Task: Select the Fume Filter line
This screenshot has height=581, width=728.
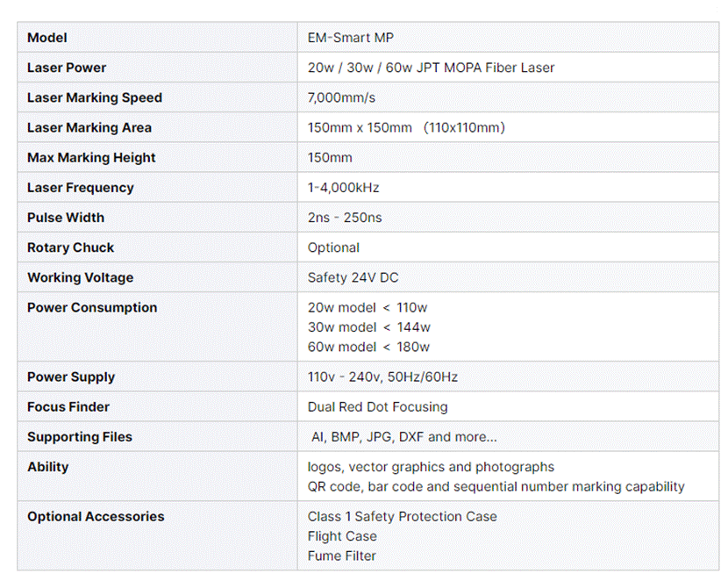Action: 342,556
